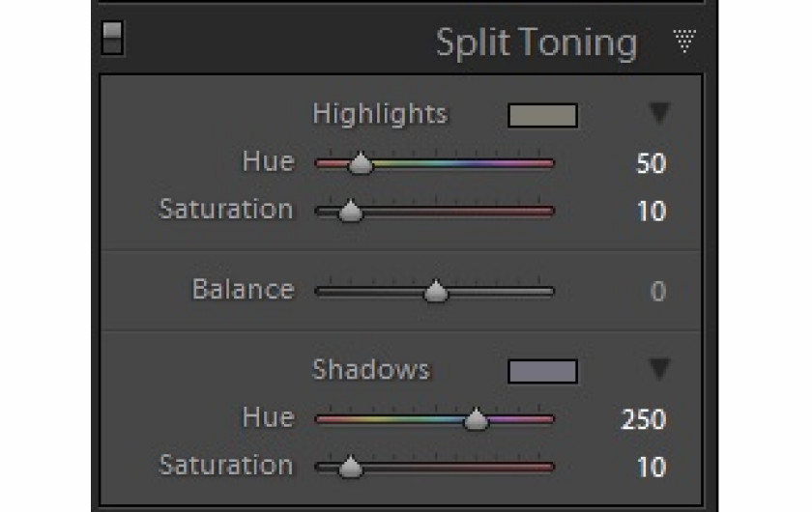The width and height of the screenshot is (812, 512).
Task: Click the Shadows Saturation slider handle
Action: click(x=351, y=468)
